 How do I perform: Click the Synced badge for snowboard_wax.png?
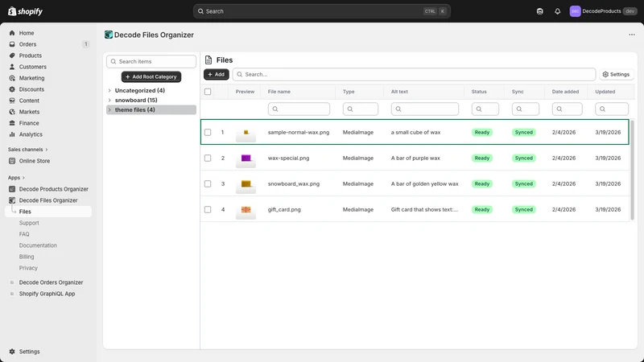click(x=524, y=184)
